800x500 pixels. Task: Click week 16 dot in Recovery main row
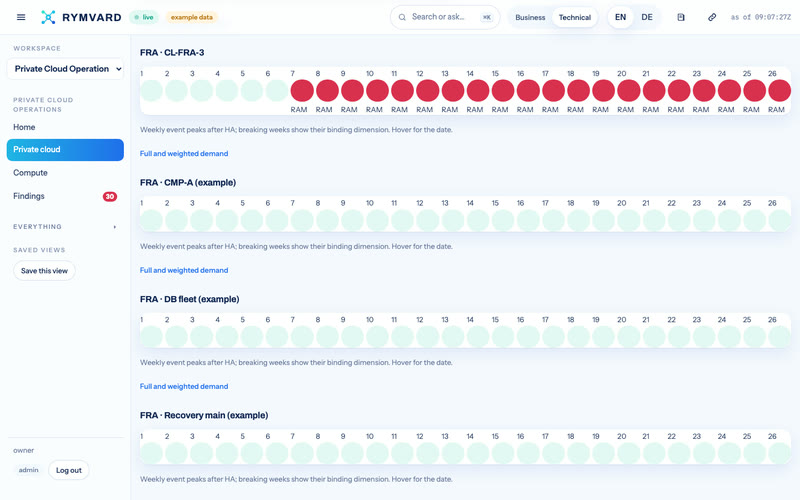[528, 453]
